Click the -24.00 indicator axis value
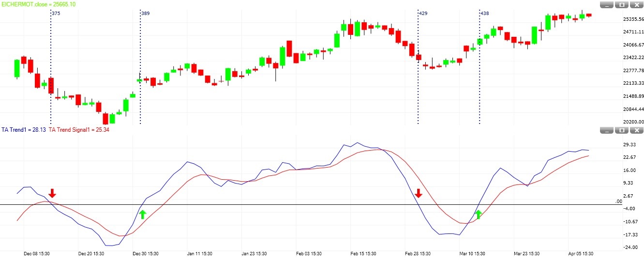Image resolution: width=644 pixels, height=263 pixels. pyautogui.click(x=630, y=248)
